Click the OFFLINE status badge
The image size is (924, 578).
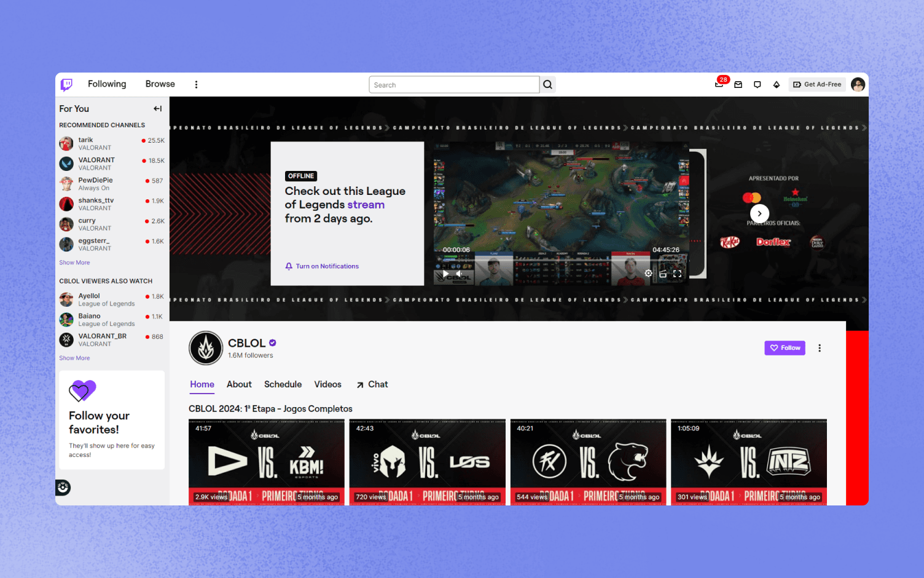click(x=301, y=176)
